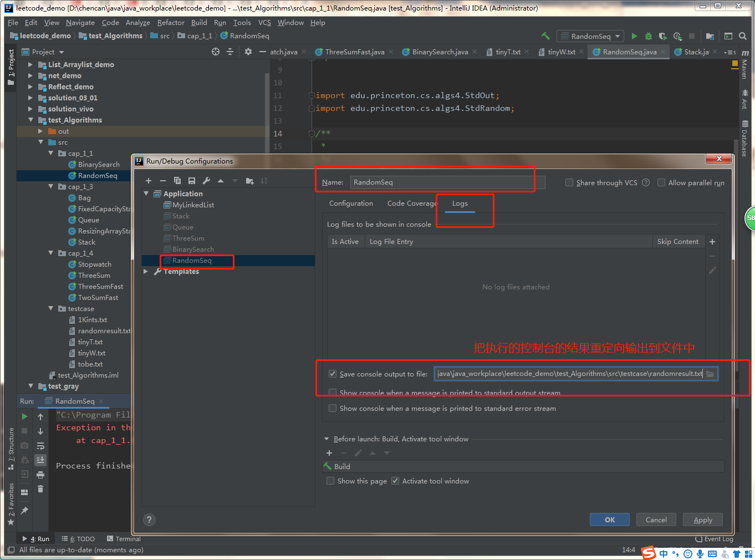
Task: Select MyLinkedList configuration in list
Action: [193, 205]
